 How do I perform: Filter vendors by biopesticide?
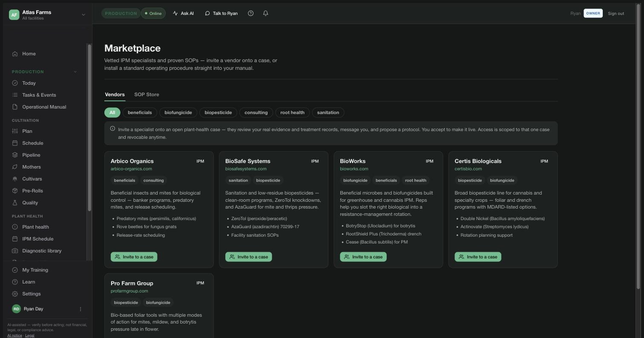coord(218,112)
